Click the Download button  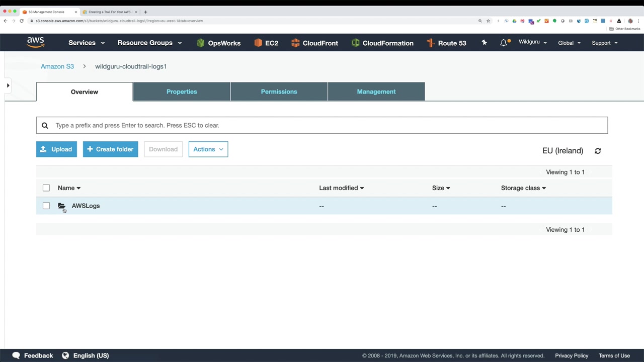pyautogui.click(x=163, y=149)
